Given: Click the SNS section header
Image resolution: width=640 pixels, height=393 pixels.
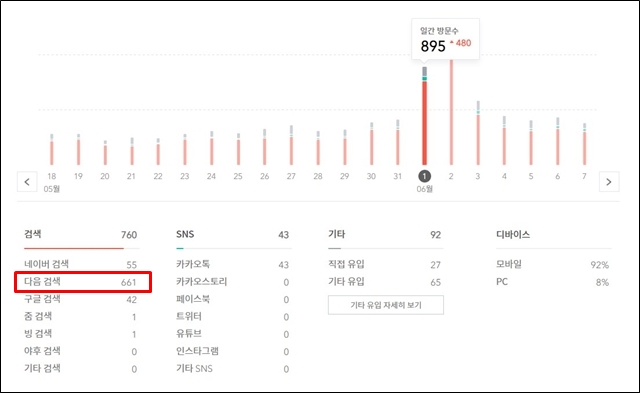Looking at the screenshot, I should tap(185, 234).
